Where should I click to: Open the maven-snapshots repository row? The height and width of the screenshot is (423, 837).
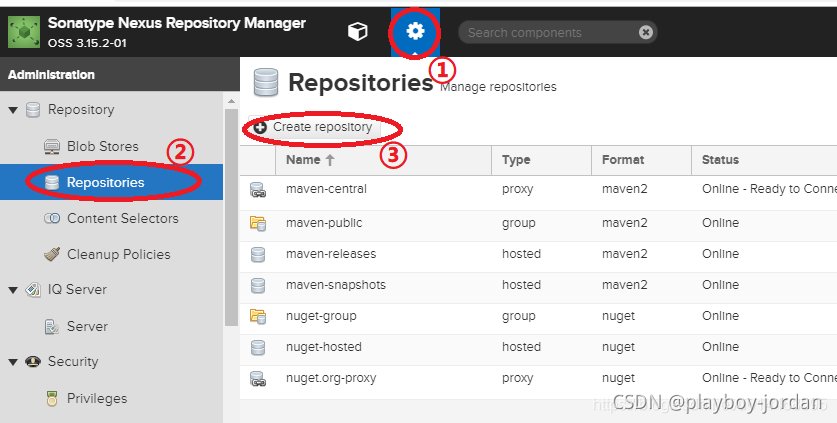[x=539, y=288]
